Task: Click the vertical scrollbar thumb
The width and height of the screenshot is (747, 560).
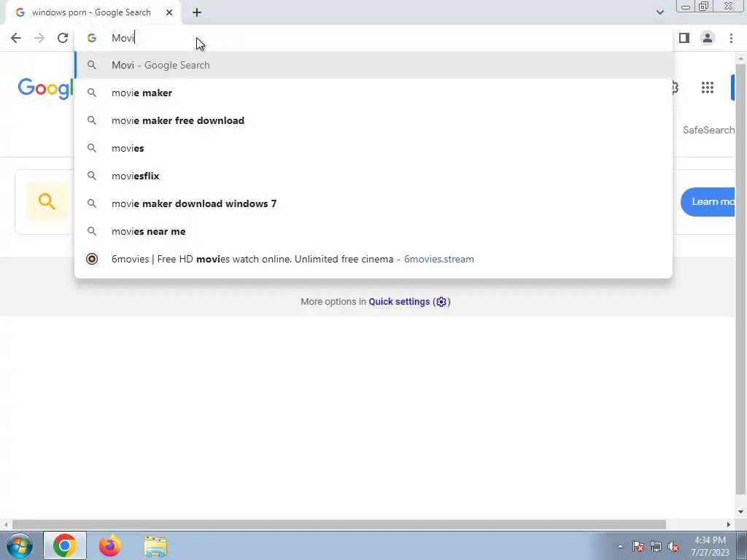Action: coord(740,279)
